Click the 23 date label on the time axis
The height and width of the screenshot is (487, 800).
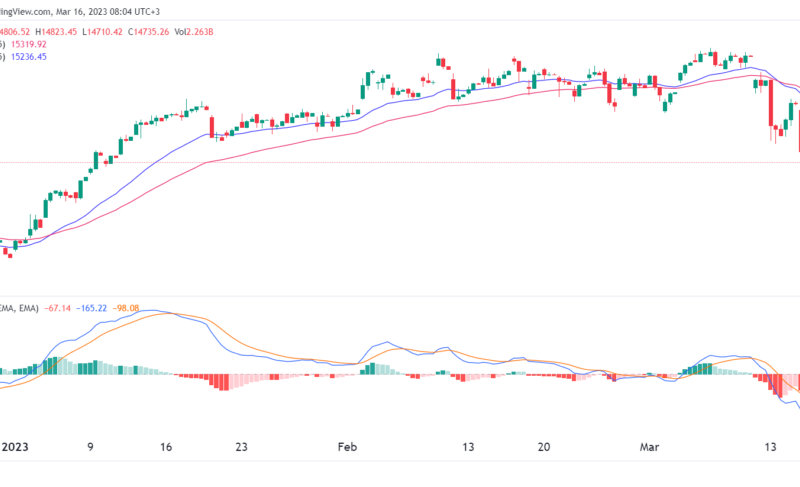[241, 447]
